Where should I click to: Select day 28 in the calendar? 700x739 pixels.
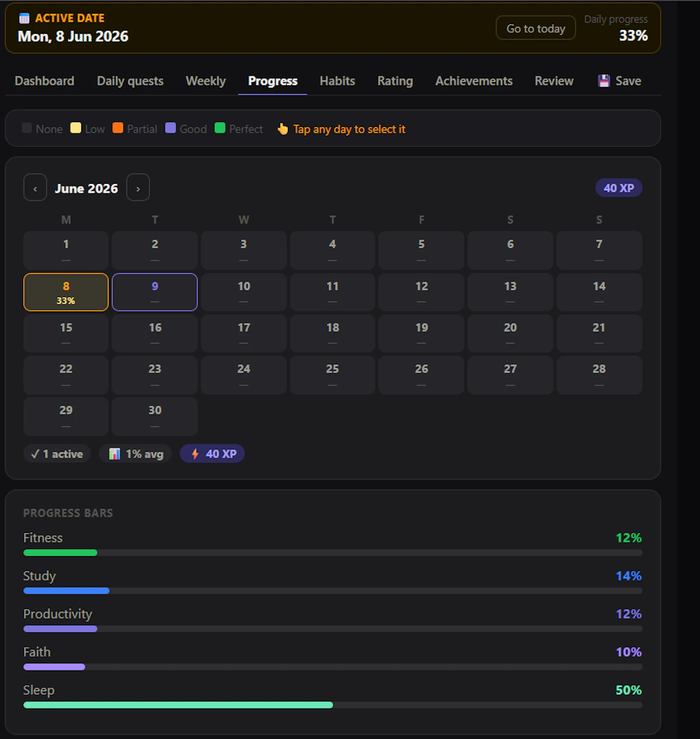(599, 375)
